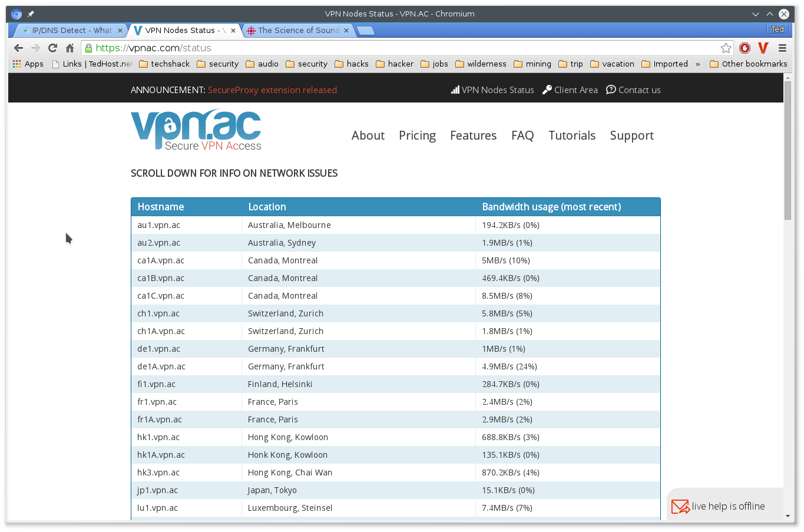
Task: Open Other bookmarks folder
Action: pos(749,64)
